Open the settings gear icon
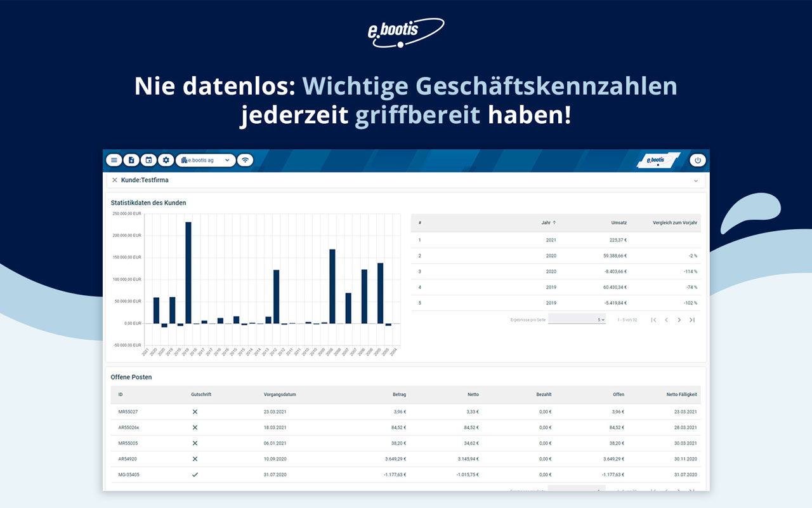812x508 pixels. 166,160
